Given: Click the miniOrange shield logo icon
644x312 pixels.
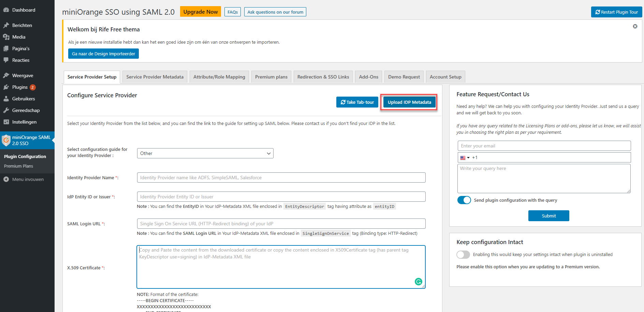Looking at the screenshot, I should (6, 140).
